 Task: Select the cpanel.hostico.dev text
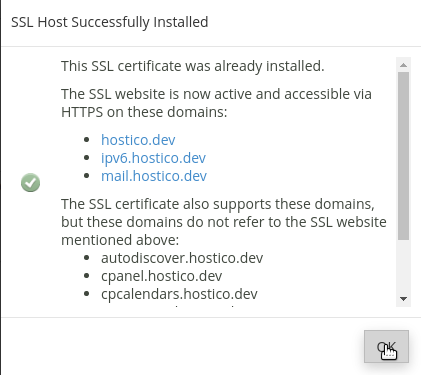(161, 276)
